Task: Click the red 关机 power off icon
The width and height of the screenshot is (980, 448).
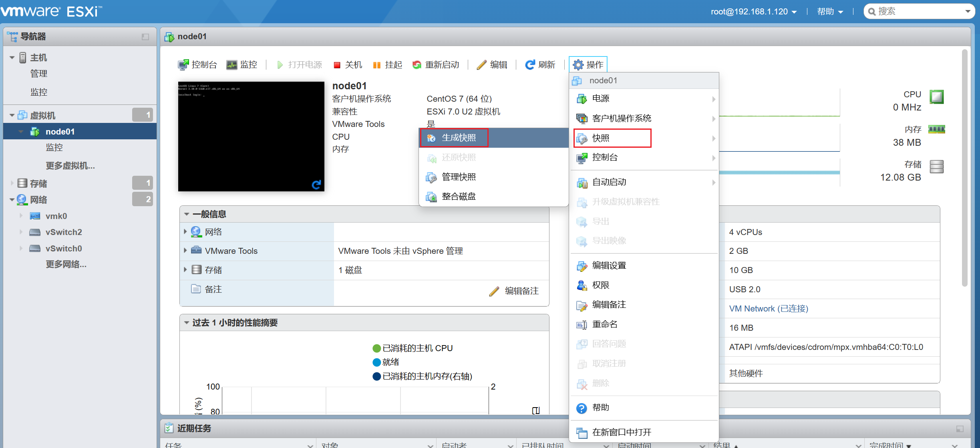Action: coord(337,65)
